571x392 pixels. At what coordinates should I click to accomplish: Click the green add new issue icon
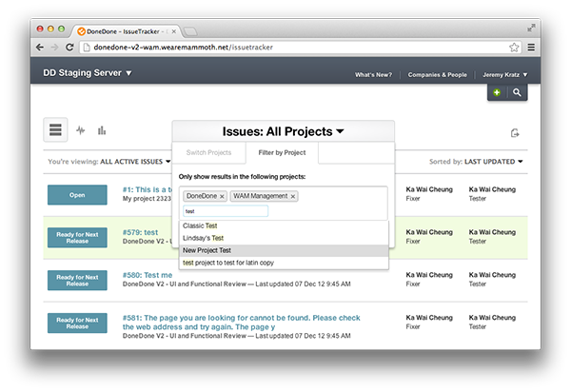click(497, 92)
